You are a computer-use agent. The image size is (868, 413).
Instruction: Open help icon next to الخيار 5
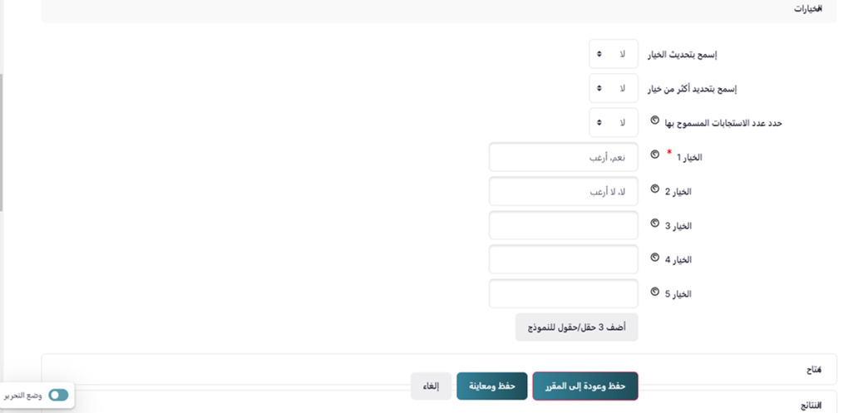coord(655,292)
